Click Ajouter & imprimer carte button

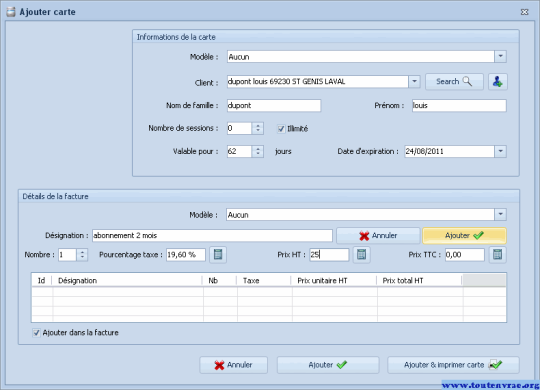(453, 365)
